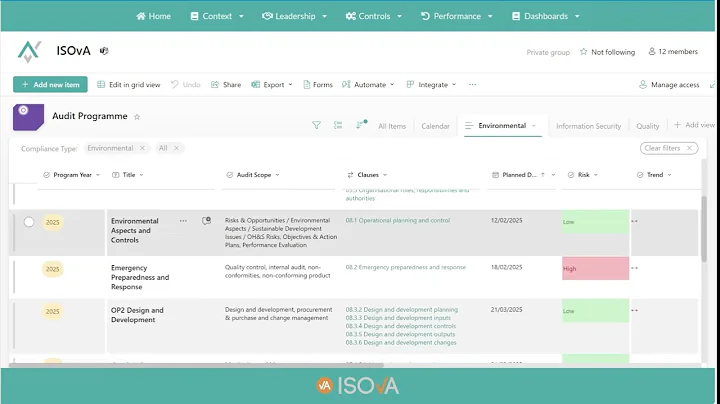Open the Home navigation item
Screen dimensions: 720x404
pyautogui.click(x=153, y=16)
